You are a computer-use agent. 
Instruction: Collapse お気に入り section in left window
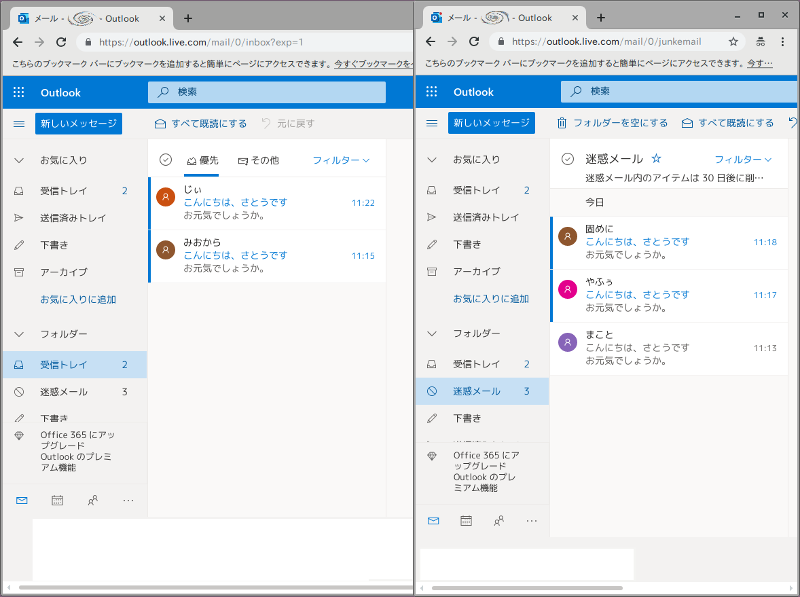(x=18, y=160)
